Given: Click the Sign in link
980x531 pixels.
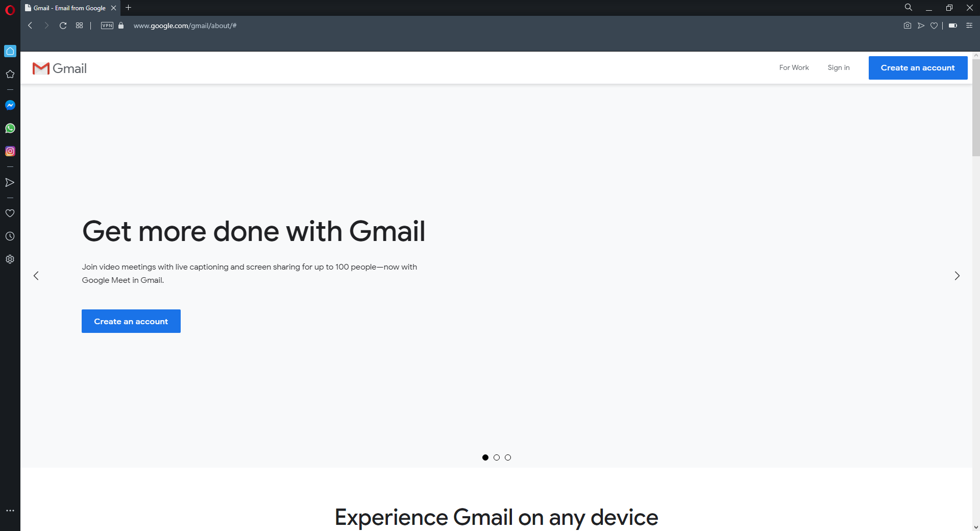Looking at the screenshot, I should [839, 67].
